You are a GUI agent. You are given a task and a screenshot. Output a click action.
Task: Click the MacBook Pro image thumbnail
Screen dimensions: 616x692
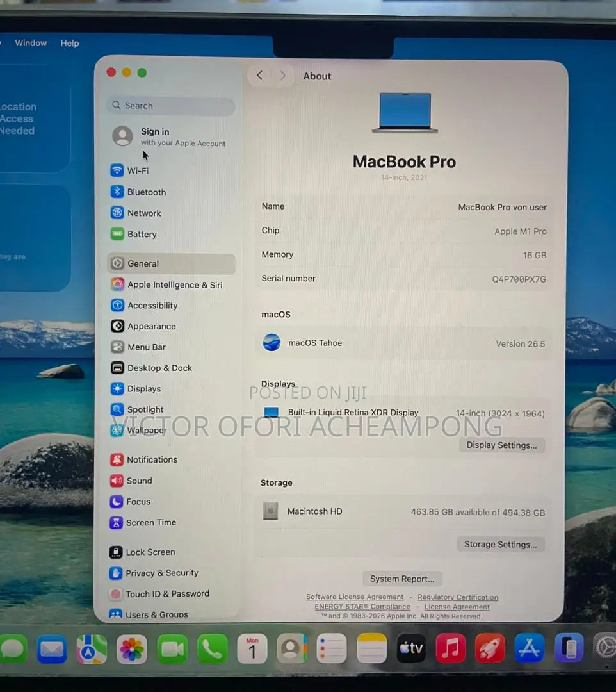(x=405, y=113)
